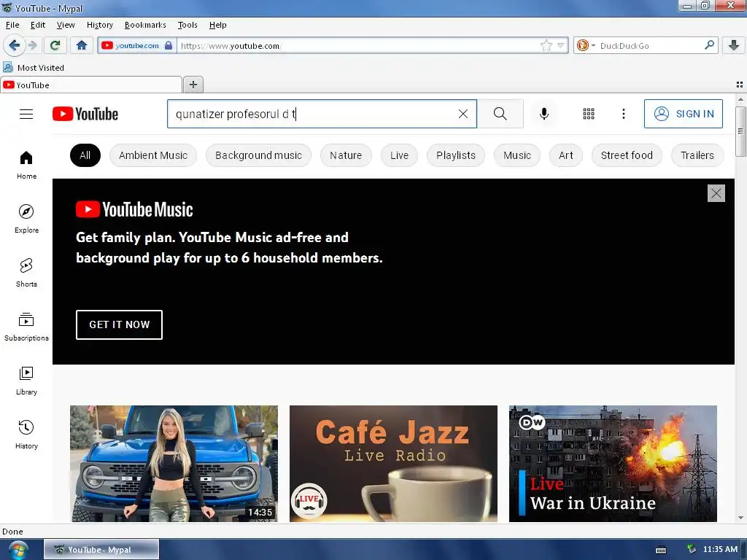Viewport: 747px width, 560px height.
Task: Click YouTube - Mypal taskbar button
Action: pos(101,550)
